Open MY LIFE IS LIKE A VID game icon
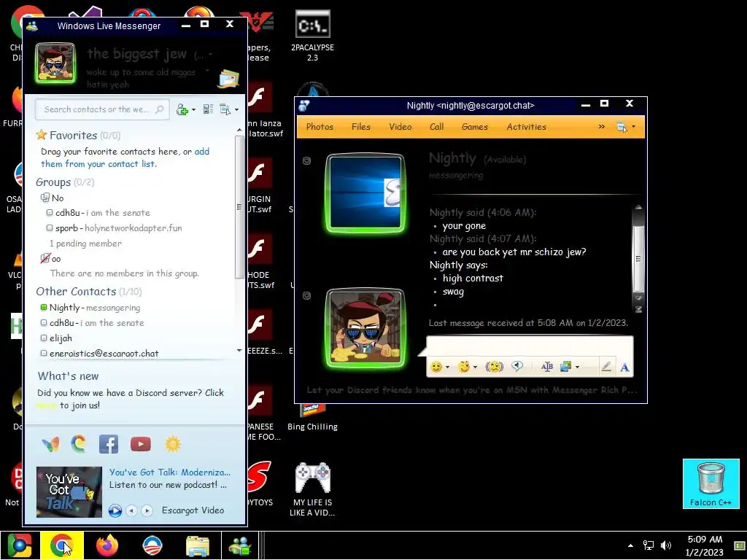 click(312, 489)
